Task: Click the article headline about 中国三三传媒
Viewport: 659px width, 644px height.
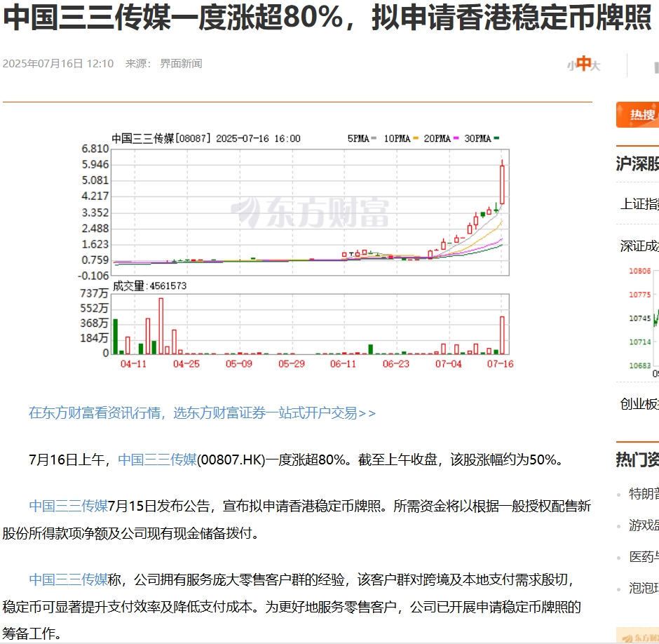Action: point(327,18)
